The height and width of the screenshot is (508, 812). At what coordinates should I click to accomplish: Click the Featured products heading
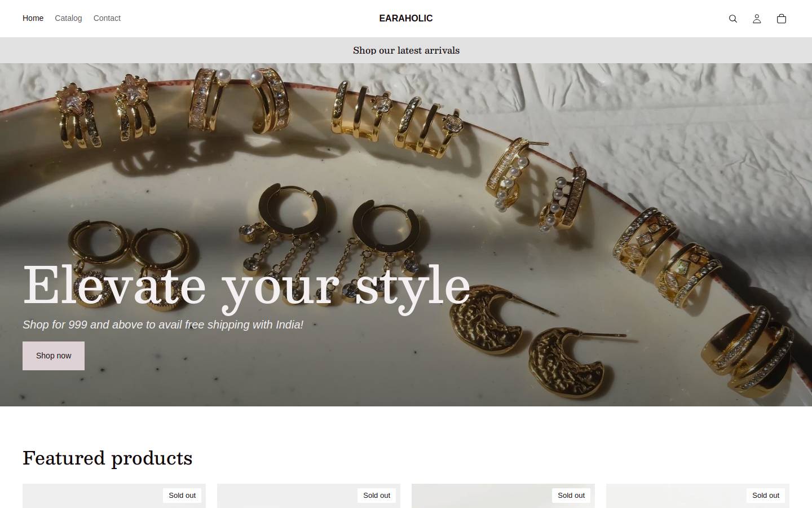pyautogui.click(x=107, y=458)
